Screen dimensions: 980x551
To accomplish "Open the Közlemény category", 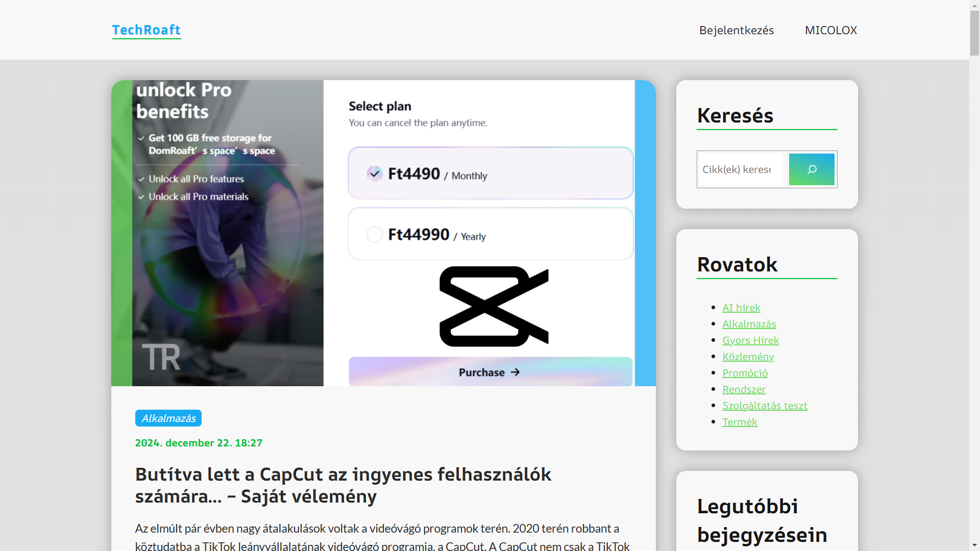I will (748, 357).
